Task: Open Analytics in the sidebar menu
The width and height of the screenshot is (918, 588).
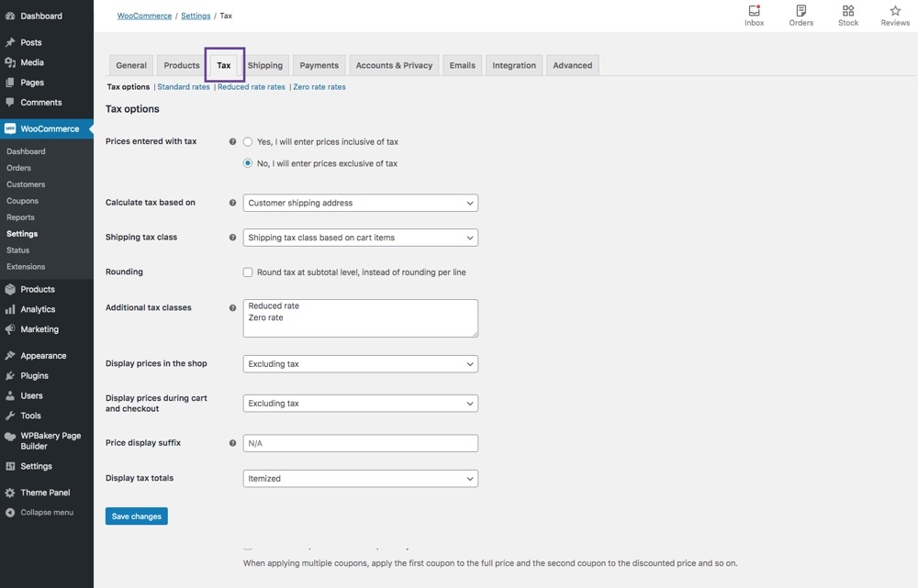Action: 38,309
